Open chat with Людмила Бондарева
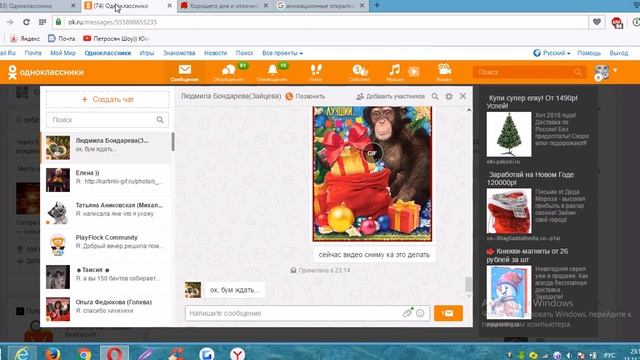This screenshot has width=640, height=360. point(106,147)
